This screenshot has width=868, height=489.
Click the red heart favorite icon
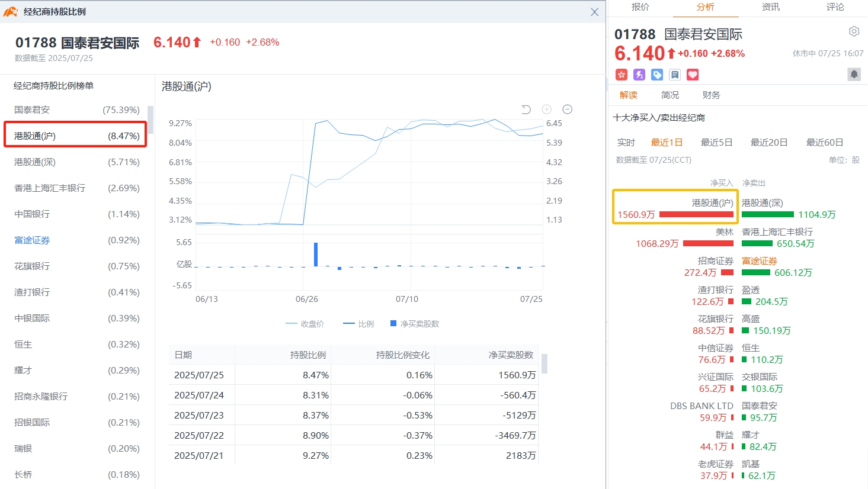point(693,75)
